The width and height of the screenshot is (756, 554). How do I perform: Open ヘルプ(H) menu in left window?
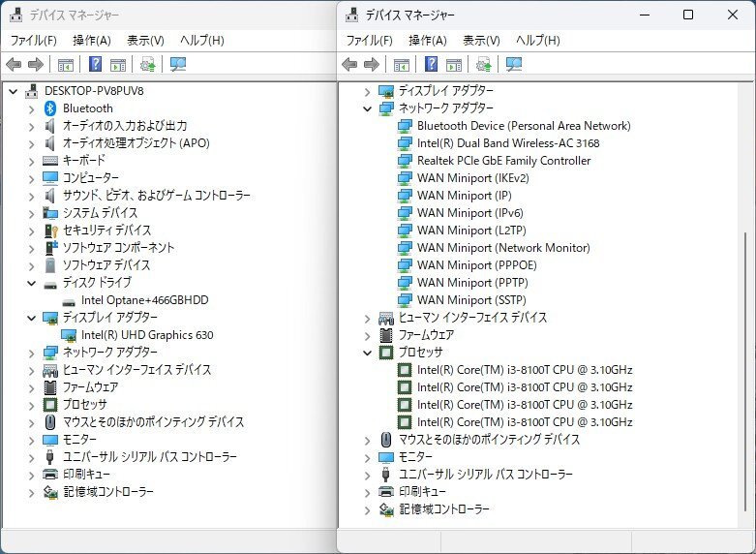(x=202, y=40)
